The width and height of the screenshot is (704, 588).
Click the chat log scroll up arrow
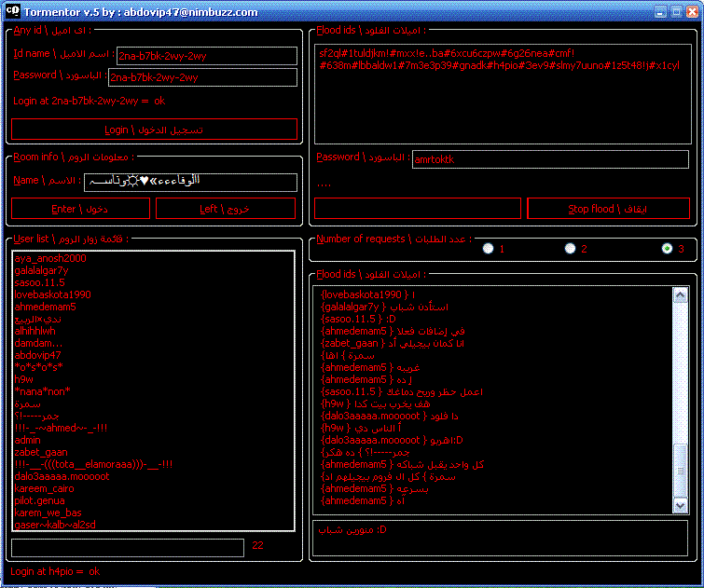[680, 294]
